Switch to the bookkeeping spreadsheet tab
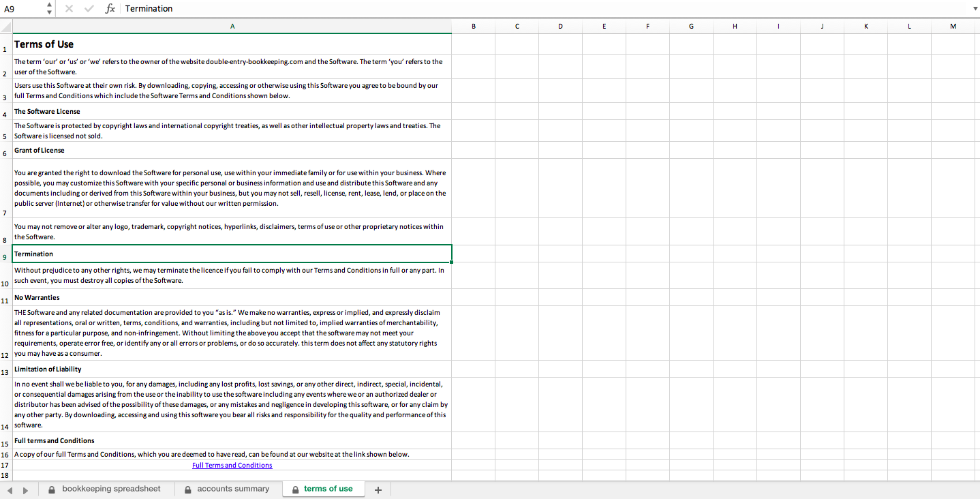This screenshot has width=980, height=499. click(106, 489)
